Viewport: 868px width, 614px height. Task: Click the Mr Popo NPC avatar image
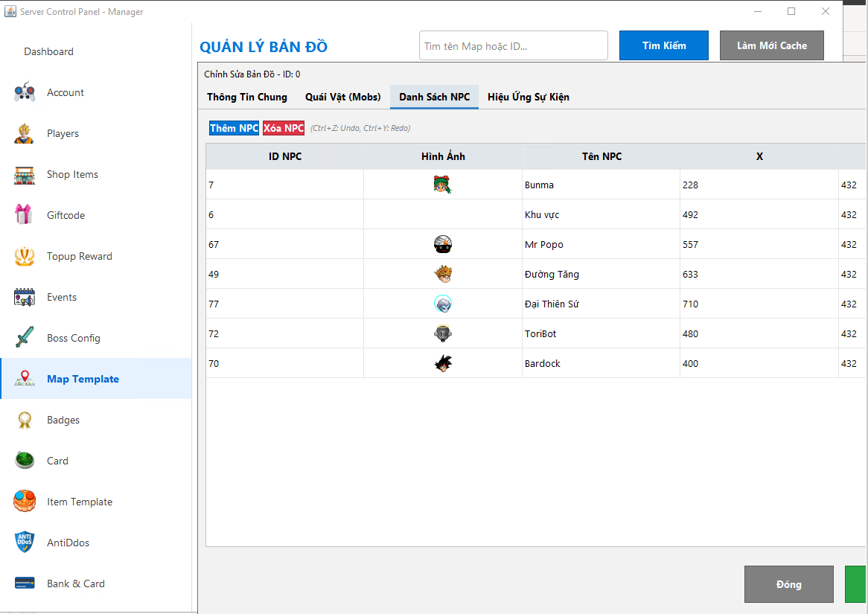coord(443,244)
